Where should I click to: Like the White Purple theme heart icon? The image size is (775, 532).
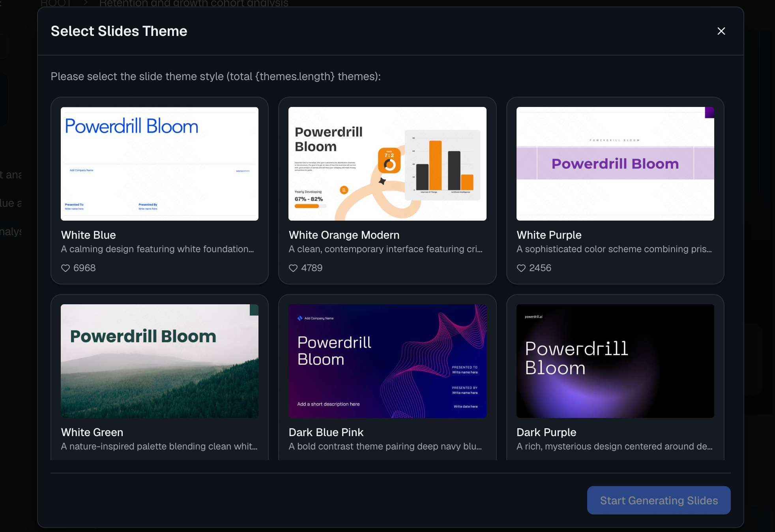[521, 268]
